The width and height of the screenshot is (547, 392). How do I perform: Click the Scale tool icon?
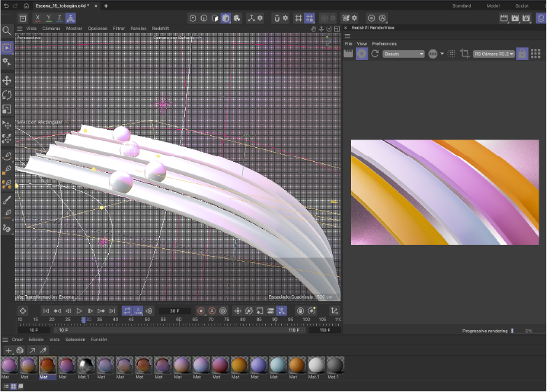(7, 109)
